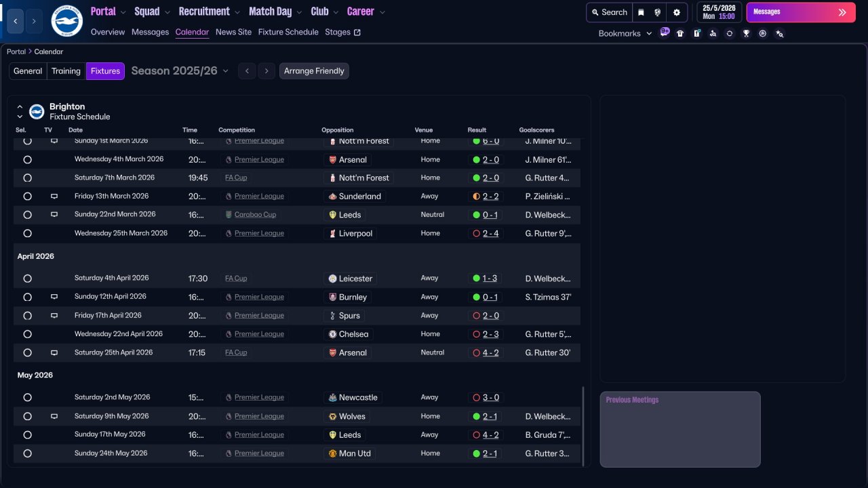The width and height of the screenshot is (868, 488).
Task: Expand the Club menu dropdown arrow
Action: point(336,12)
